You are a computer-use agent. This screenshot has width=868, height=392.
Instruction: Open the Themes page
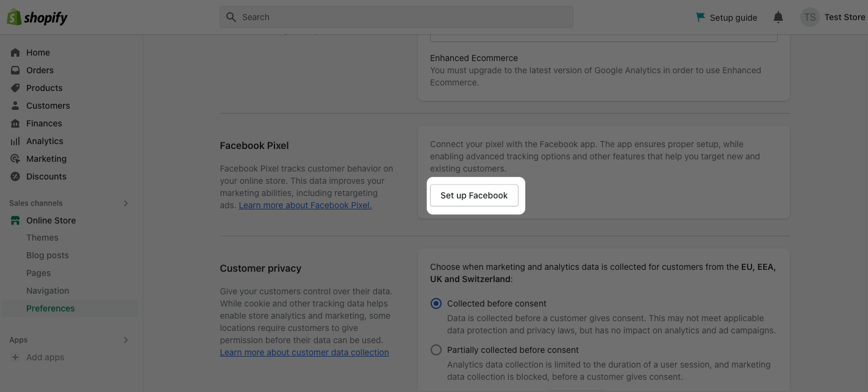click(x=42, y=238)
